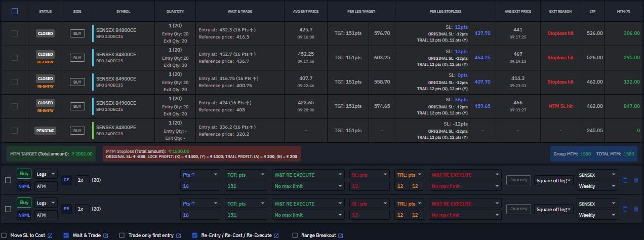Enable Move SL to Cost checkbox
Screen dimensions: 644x240
pos(5,235)
